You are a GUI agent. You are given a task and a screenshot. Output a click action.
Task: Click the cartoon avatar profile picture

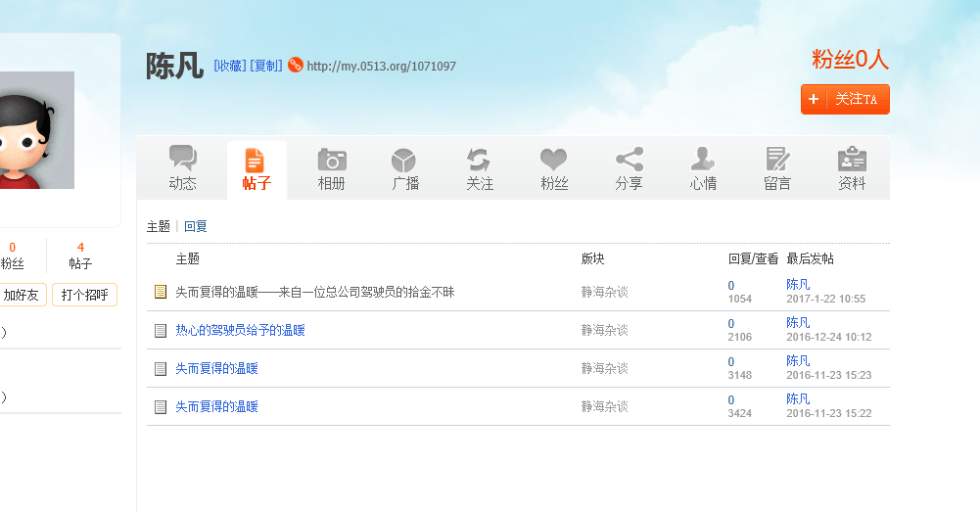pyautogui.click(x=35, y=130)
